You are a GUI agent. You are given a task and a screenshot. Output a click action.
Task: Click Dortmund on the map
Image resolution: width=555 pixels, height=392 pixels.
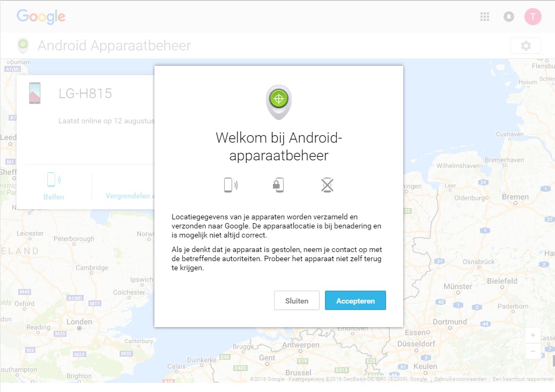click(450, 322)
